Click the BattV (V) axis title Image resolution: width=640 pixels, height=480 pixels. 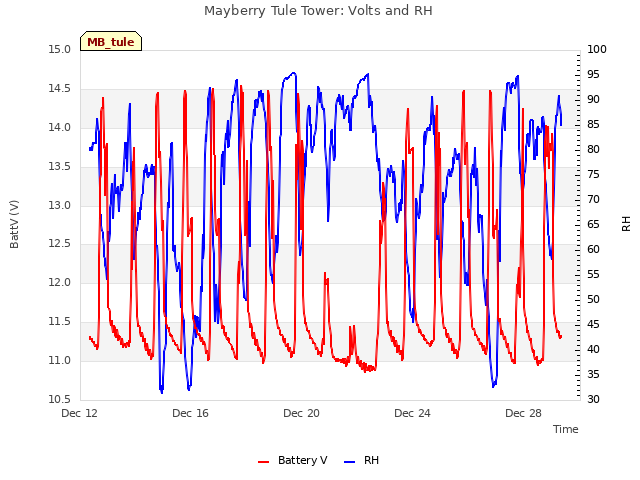click(x=14, y=224)
